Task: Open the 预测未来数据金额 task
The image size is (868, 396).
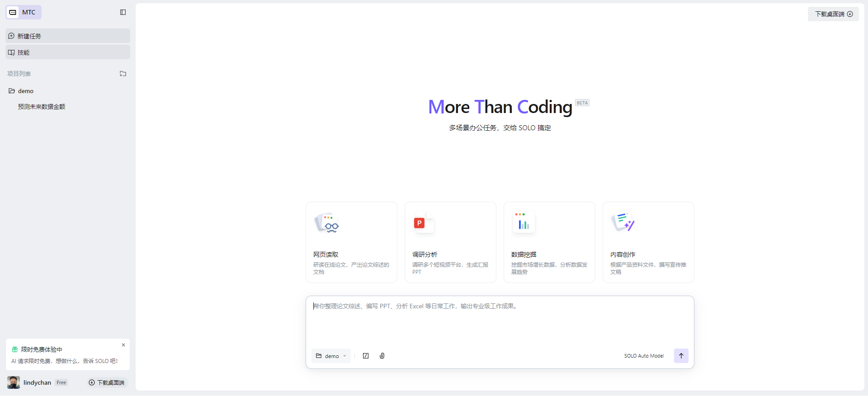Action: click(x=42, y=107)
